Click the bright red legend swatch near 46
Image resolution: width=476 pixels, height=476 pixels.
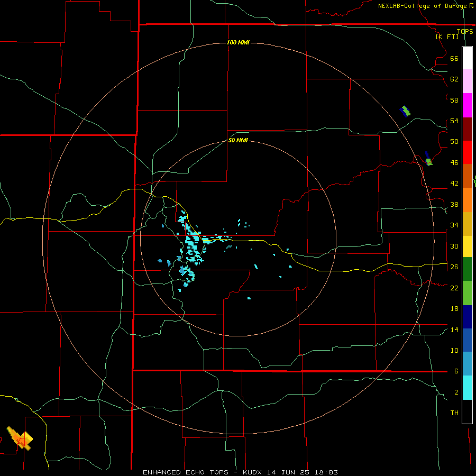pyautogui.click(x=467, y=152)
